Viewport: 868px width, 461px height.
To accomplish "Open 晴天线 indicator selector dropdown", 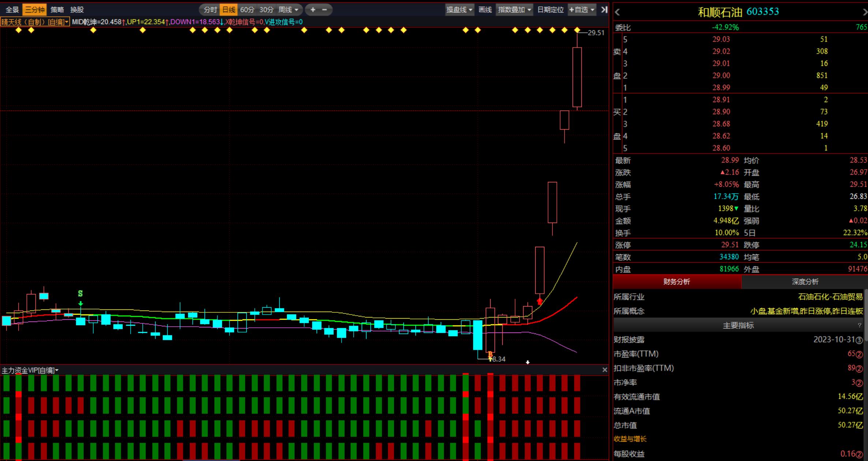I will pyautogui.click(x=35, y=22).
